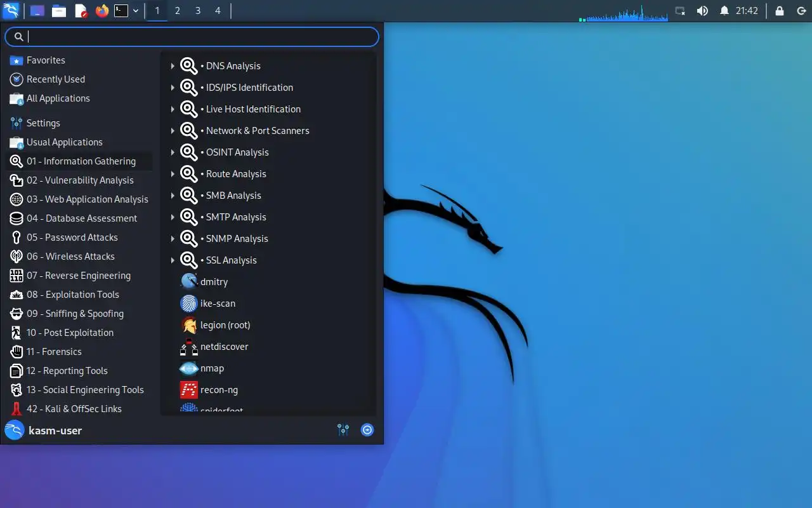Expand the SMB Analysis submenu arrow
812x508 pixels.
coord(173,196)
